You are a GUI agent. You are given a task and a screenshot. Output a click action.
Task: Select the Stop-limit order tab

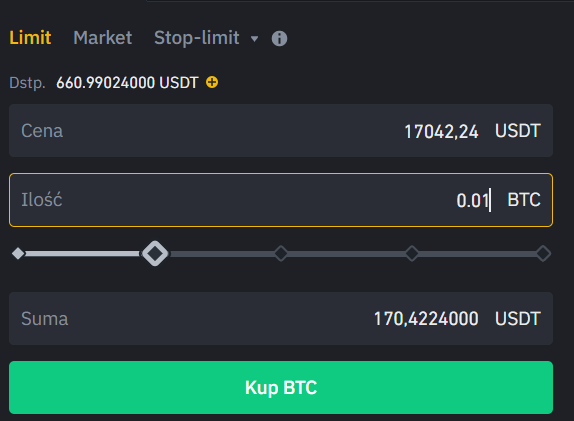[x=197, y=38]
